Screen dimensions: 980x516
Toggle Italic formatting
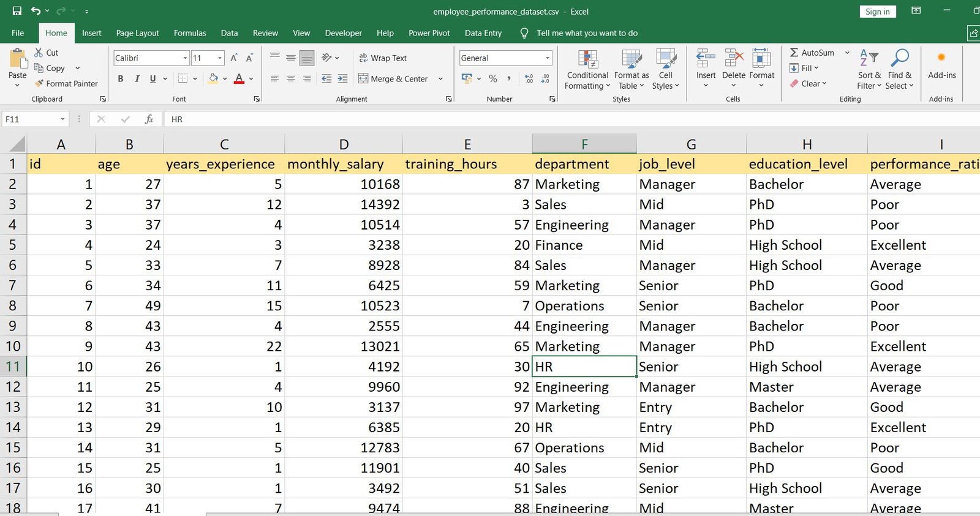tap(137, 78)
